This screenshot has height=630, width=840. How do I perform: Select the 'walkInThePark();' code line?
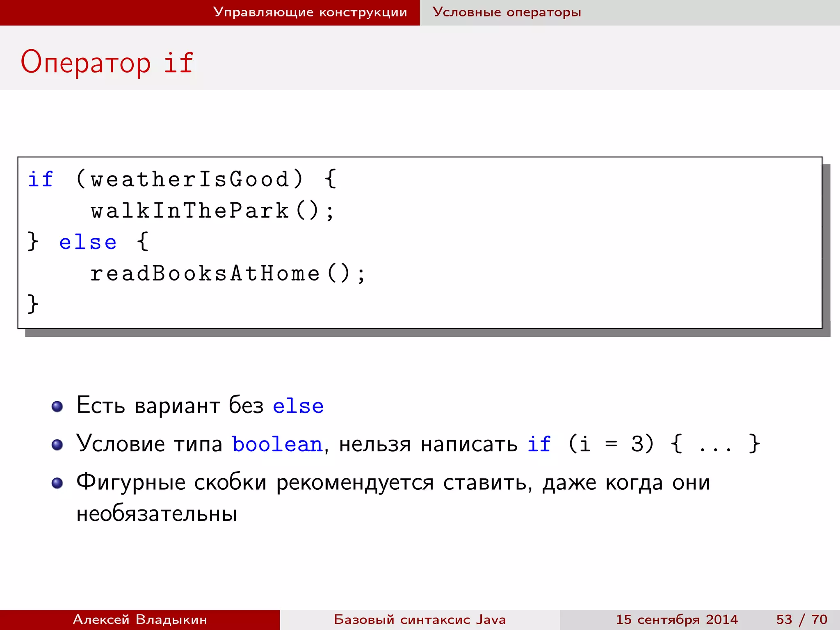tap(212, 211)
